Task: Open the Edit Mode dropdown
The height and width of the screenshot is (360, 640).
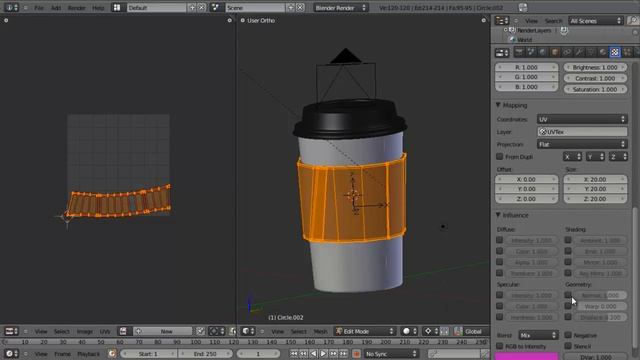Action: click(x=364, y=331)
